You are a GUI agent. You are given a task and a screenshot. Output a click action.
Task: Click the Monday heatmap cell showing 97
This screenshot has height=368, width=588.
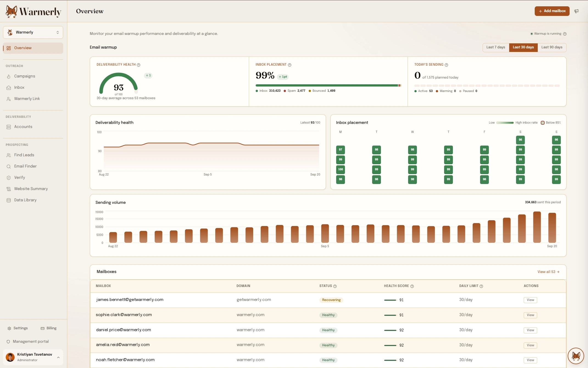(341, 150)
